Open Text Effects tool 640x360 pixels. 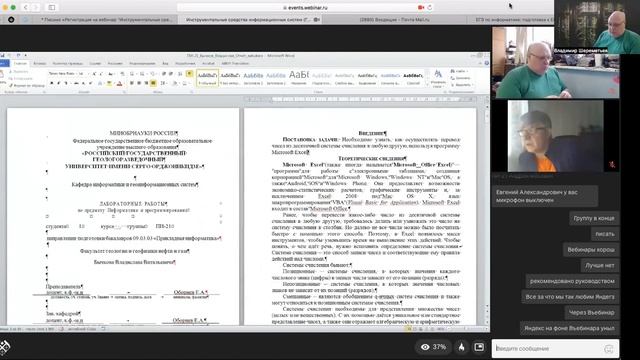coord(100,83)
